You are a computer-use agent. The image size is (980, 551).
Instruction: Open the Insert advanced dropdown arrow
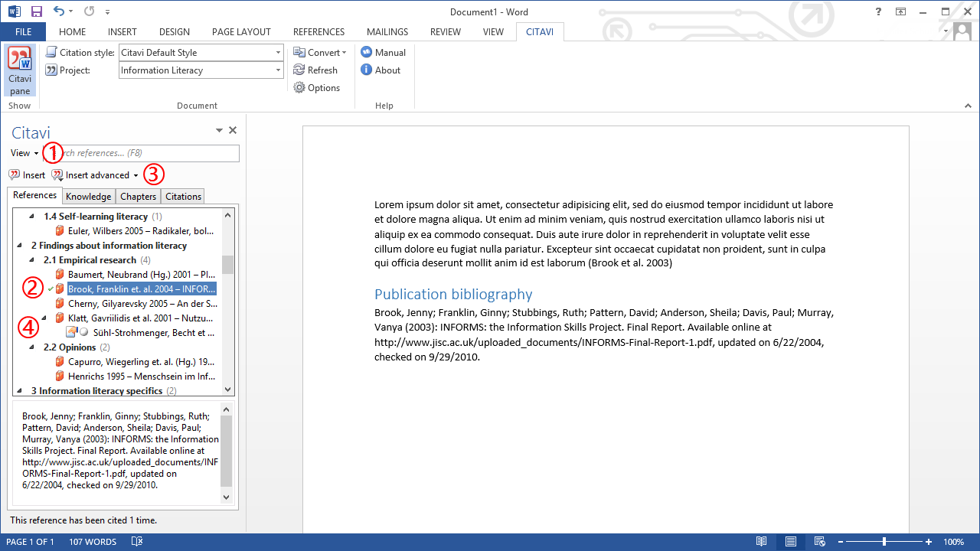click(x=136, y=176)
